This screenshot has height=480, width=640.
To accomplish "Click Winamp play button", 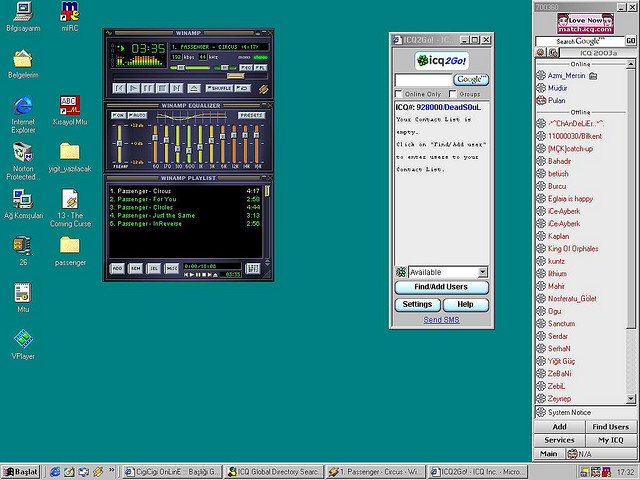I will [x=133, y=88].
